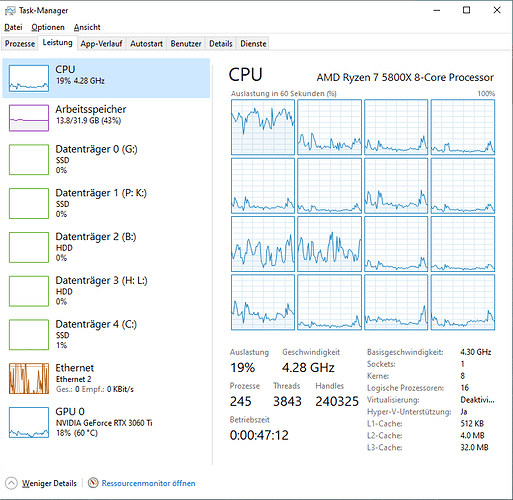Open the Datei menu
The height and width of the screenshot is (500, 513).
coord(13,27)
